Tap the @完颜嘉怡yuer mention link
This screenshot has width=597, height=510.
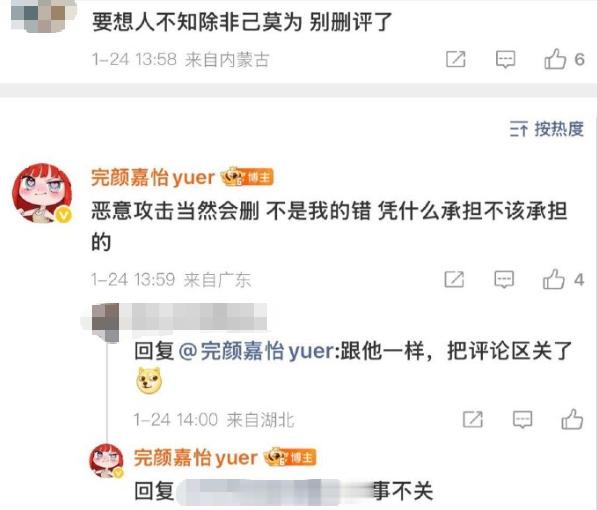tap(255, 351)
